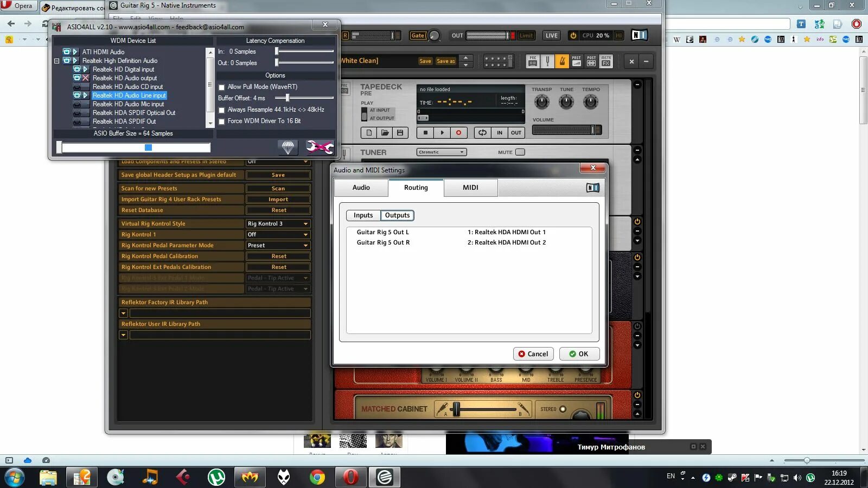Open the Rig Kontrol Pedal Parameter Mode dropdown
868x488 pixels.
pos(278,246)
